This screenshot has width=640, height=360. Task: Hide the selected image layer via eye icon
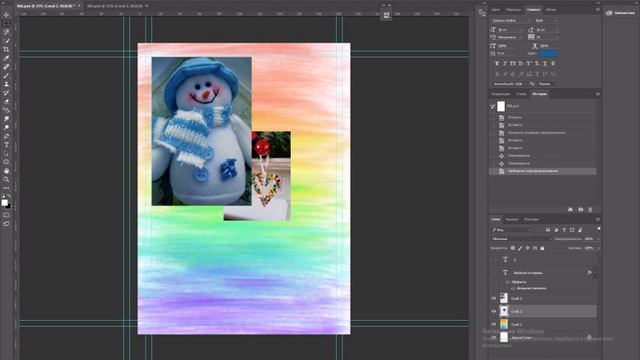(x=493, y=311)
